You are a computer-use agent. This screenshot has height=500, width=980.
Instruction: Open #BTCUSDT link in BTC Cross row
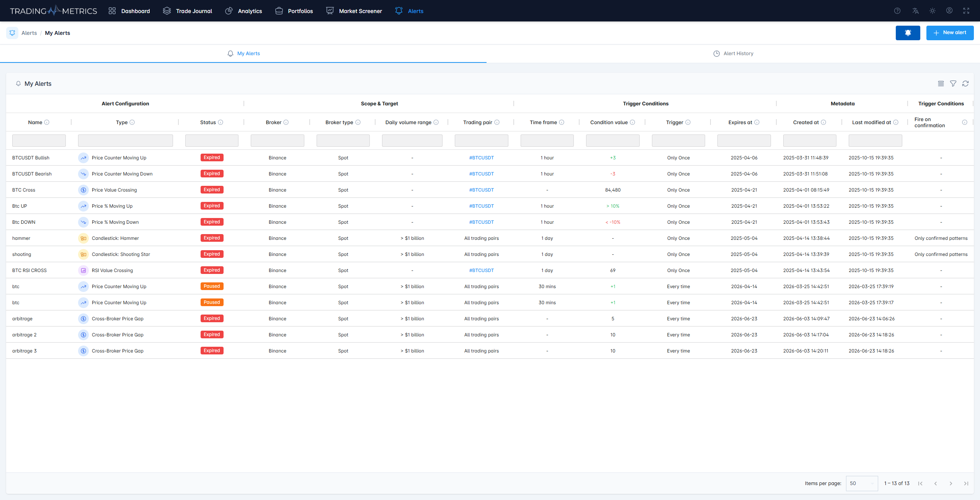pyautogui.click(x=482, y=190)
